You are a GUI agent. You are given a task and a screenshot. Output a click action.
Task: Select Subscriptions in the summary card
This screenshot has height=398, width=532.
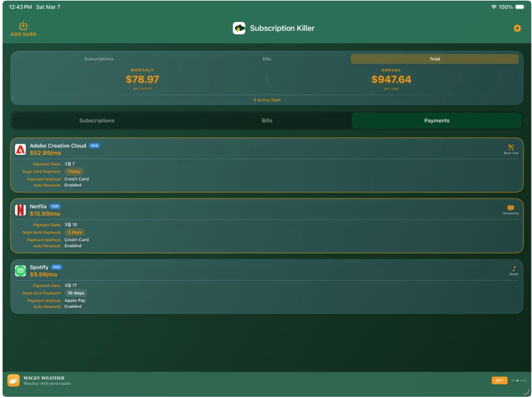pos(99,59)
